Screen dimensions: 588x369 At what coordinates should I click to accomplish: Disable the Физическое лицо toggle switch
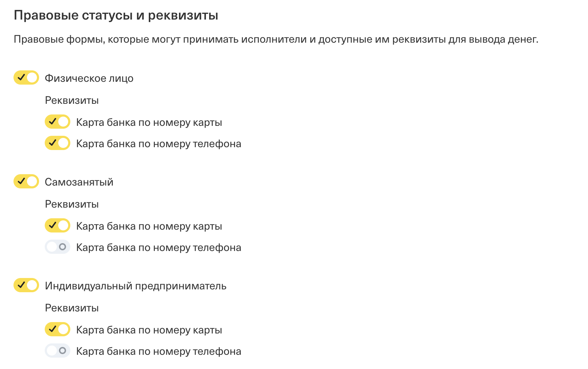26,77
